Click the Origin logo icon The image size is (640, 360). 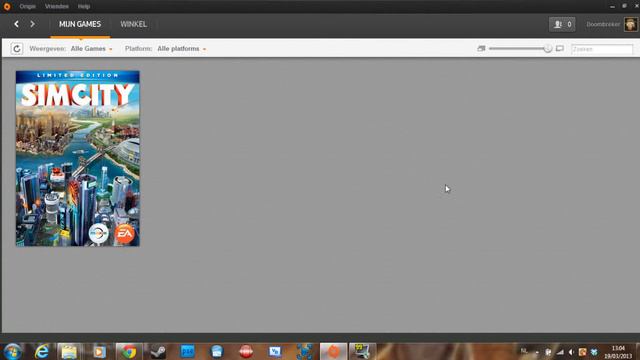point(7,7)
